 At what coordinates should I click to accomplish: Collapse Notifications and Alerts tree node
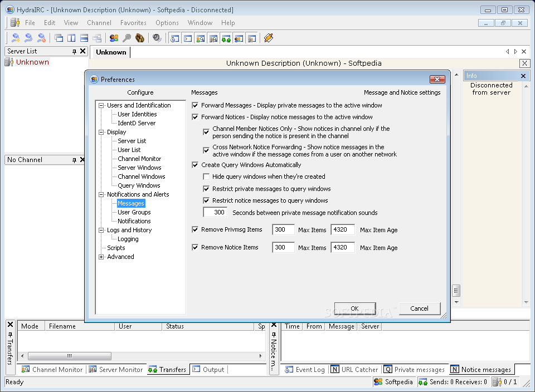(101, 195)
